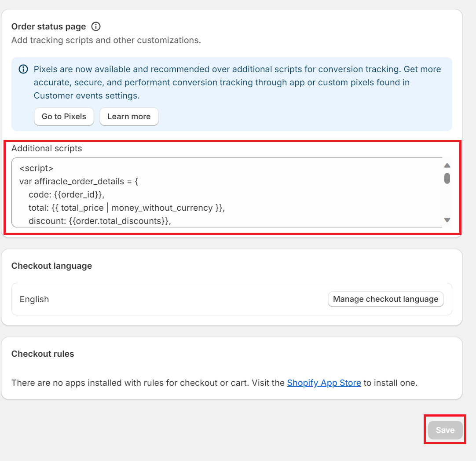This screenshot has height=461, width=476.
Task: Click the Order status page heading
Action: coord(48,26)
